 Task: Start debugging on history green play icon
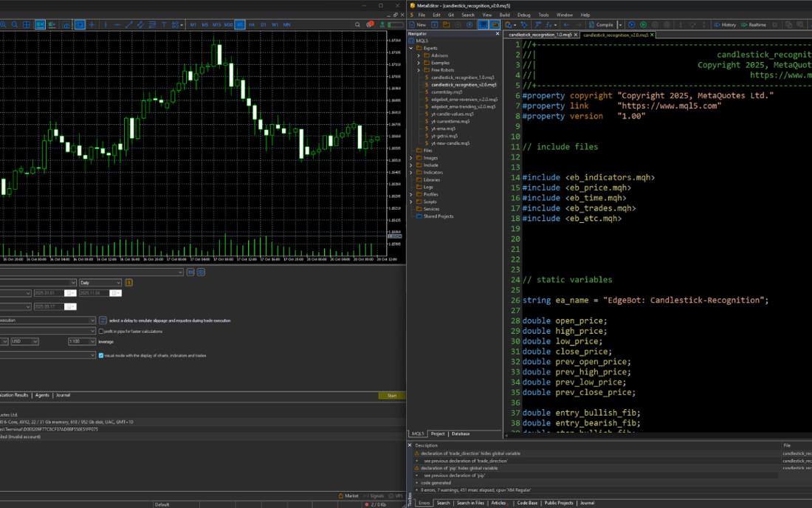(643, 24)
